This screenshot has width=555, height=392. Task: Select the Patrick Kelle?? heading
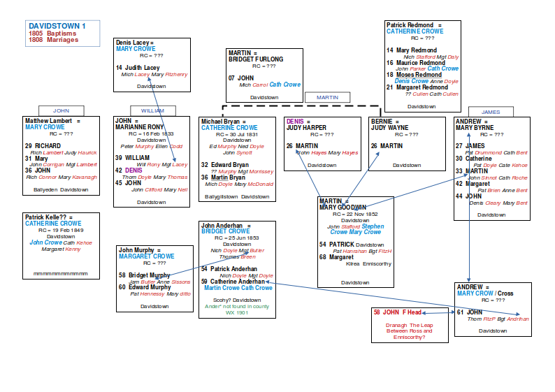[x=50, y=217]
